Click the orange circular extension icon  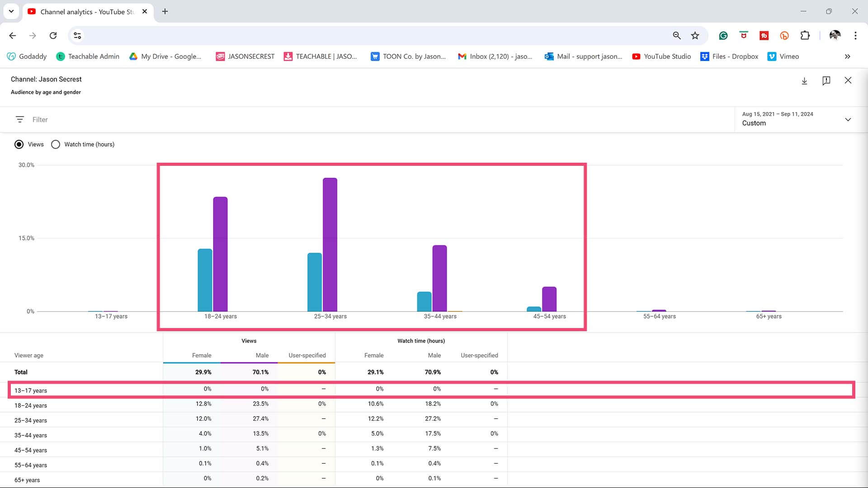[784, 36]
